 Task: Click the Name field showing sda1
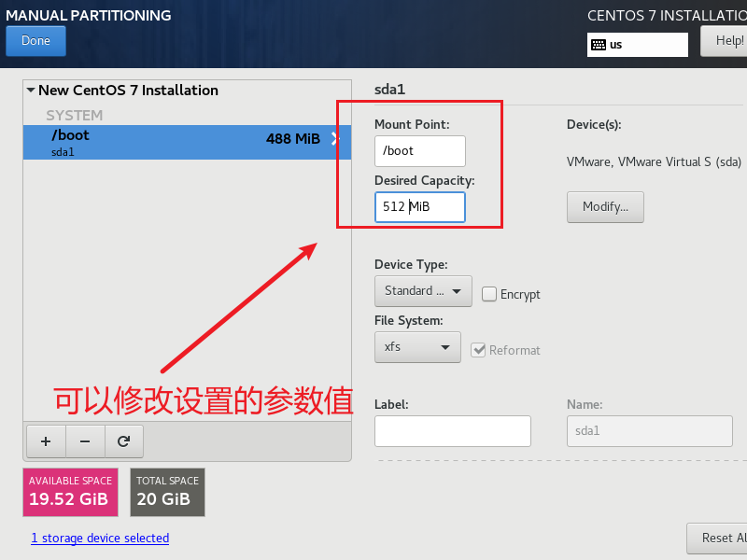(x=649, y=431)
